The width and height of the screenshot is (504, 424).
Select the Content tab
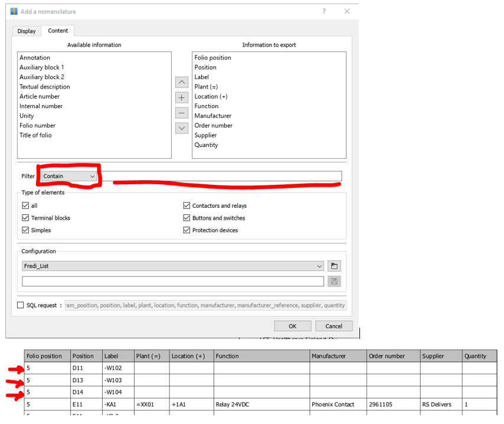58,31
